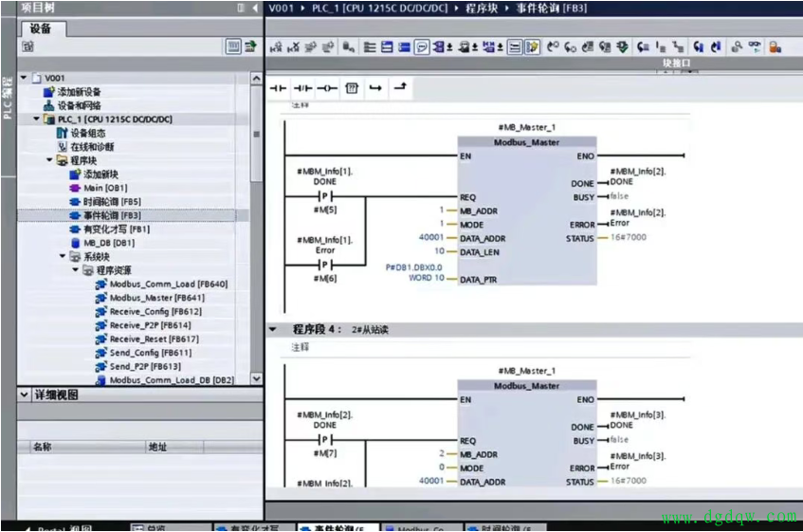Screen dimensions: 803x532
Task: Click the glasses monitoring icon in toolbar
Action: (x=756, y=46)
